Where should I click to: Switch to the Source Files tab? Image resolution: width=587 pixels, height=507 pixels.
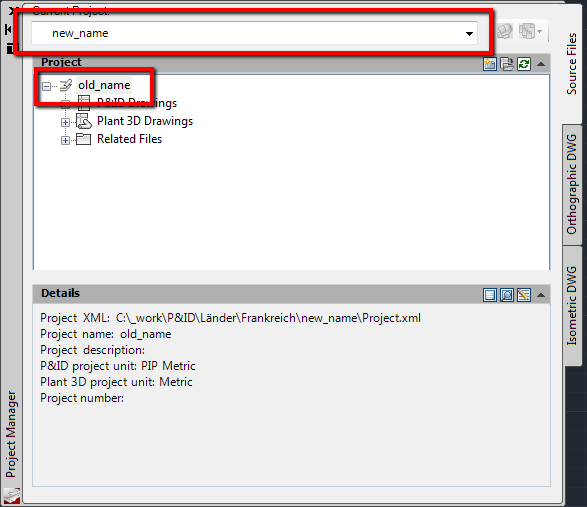572,64
